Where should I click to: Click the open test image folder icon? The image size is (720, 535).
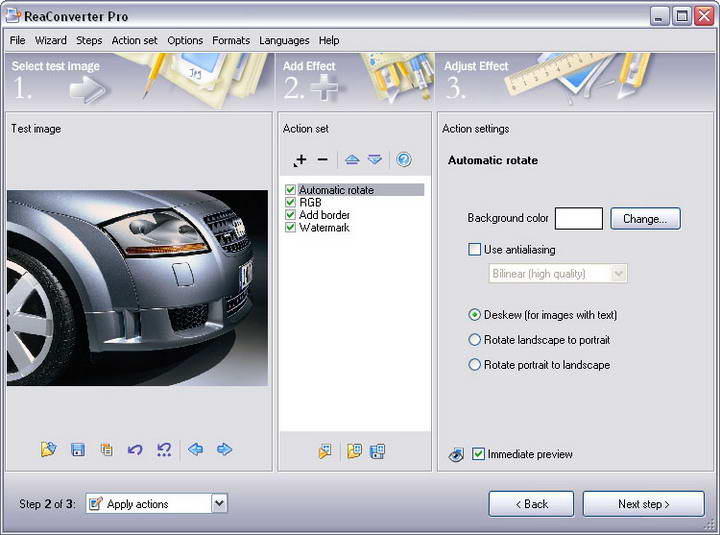(48, 450)
